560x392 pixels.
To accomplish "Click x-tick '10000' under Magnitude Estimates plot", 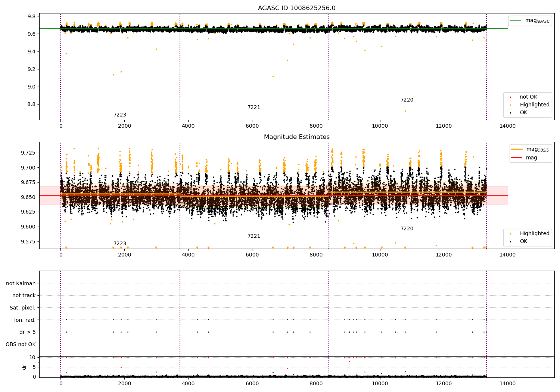I will pos(380,255).
